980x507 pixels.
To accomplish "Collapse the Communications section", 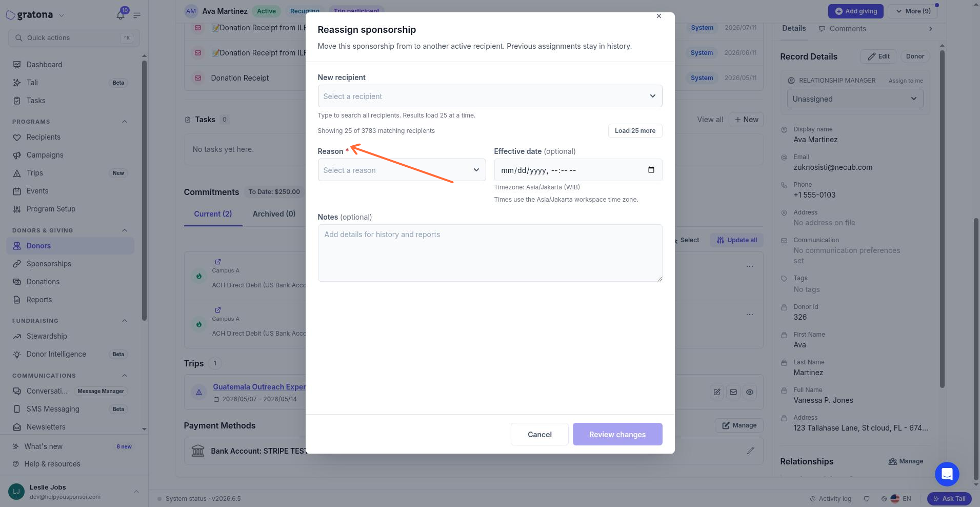I will point(125,376).
